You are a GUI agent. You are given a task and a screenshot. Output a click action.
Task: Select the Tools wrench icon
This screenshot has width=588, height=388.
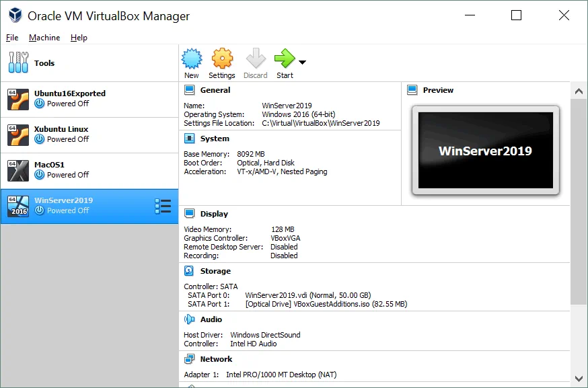click(x=18, y=63)
